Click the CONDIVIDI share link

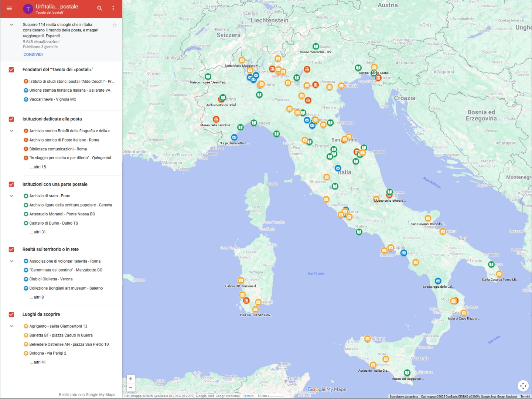[x=33, y=54]
